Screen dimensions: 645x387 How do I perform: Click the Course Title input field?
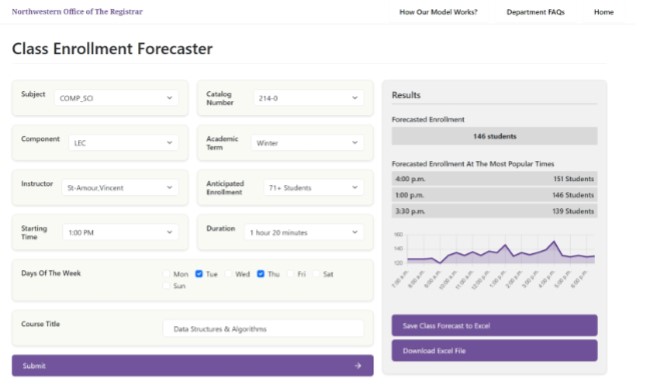263,329
